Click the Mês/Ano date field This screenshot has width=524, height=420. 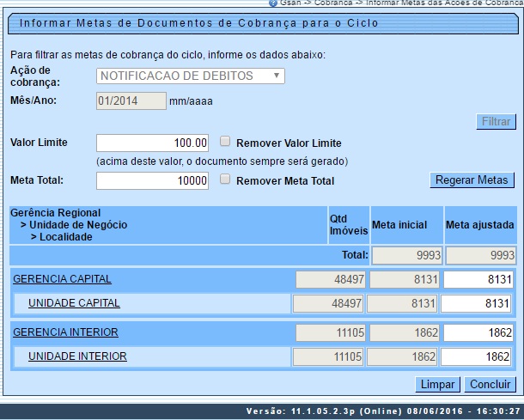pyautogui.click(x=131, y=100)
